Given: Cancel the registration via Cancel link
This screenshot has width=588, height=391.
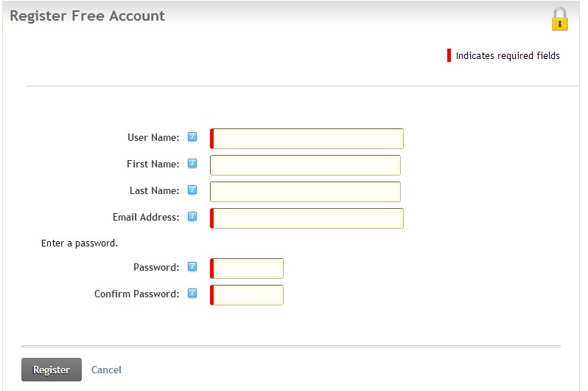Looking at the screenshot, I should tap(106, 370).
